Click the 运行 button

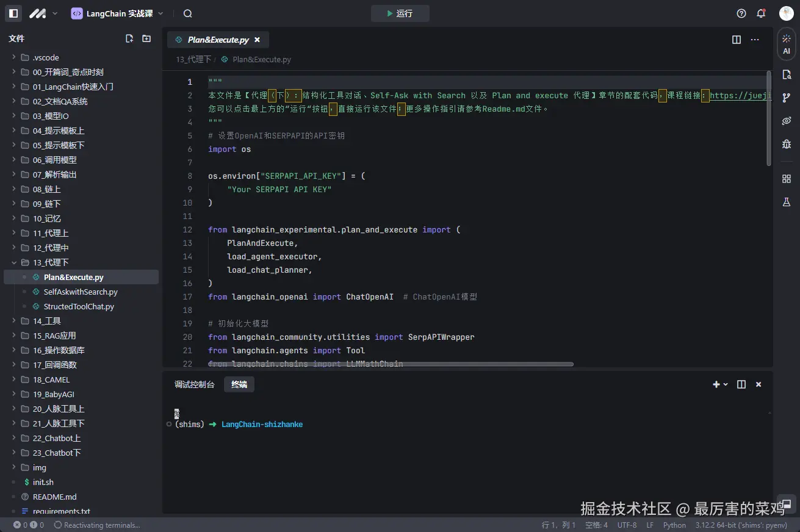pyautogui.click(x=400, y=13)
